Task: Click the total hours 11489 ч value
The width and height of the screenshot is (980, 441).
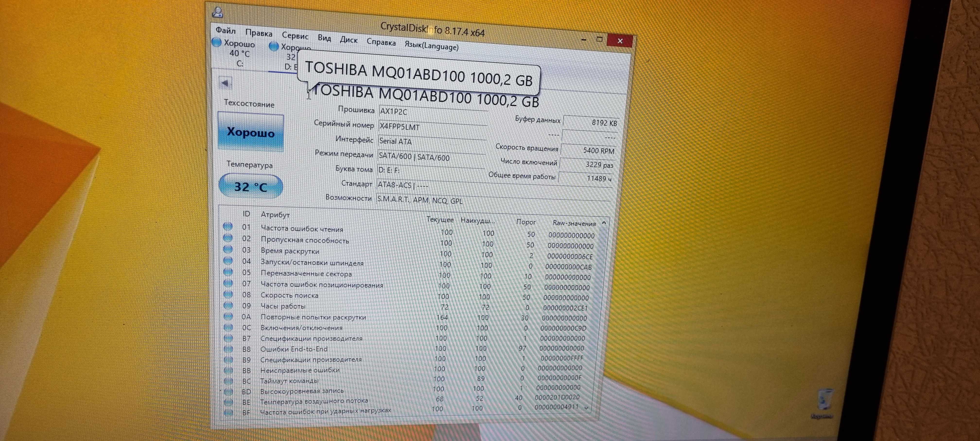Action: (x=586, y=178)
